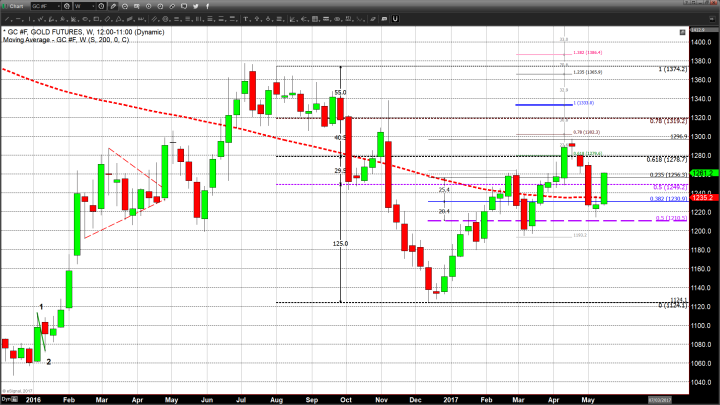Click the Facebook share icon
The image size is (720, 405).
[x=207, y=6]
